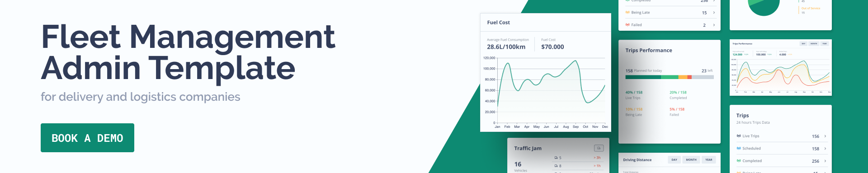Viewport: 868px width, 173px height.
Task: Click the Failed signal icon in top list
Action: pyautogui.click(x=627, y=25)
